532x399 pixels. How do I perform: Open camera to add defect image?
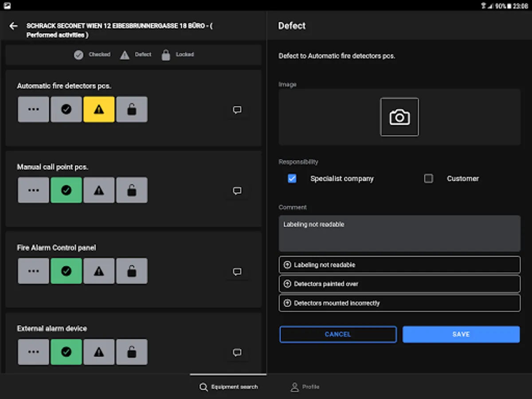(x=399, y=117)
